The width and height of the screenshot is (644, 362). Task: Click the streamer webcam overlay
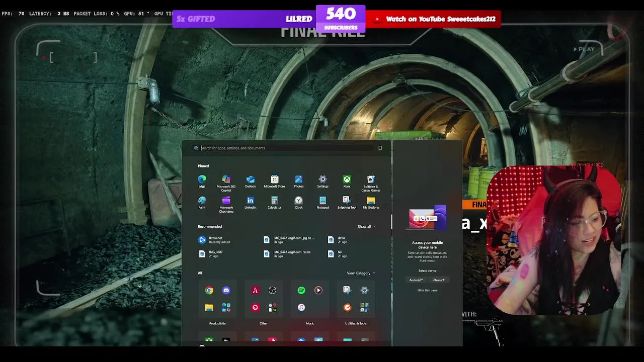point(554,240)
